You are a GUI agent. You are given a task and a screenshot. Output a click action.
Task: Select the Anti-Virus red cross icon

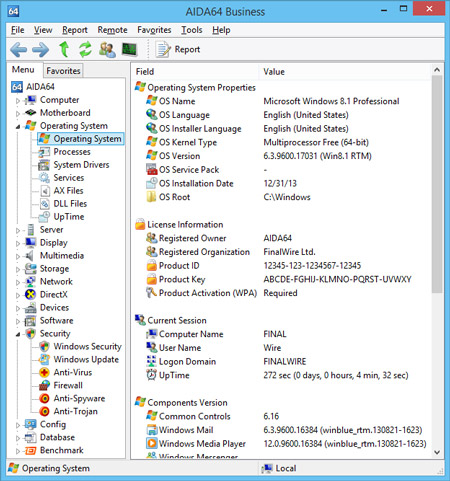tap(44, 373)
